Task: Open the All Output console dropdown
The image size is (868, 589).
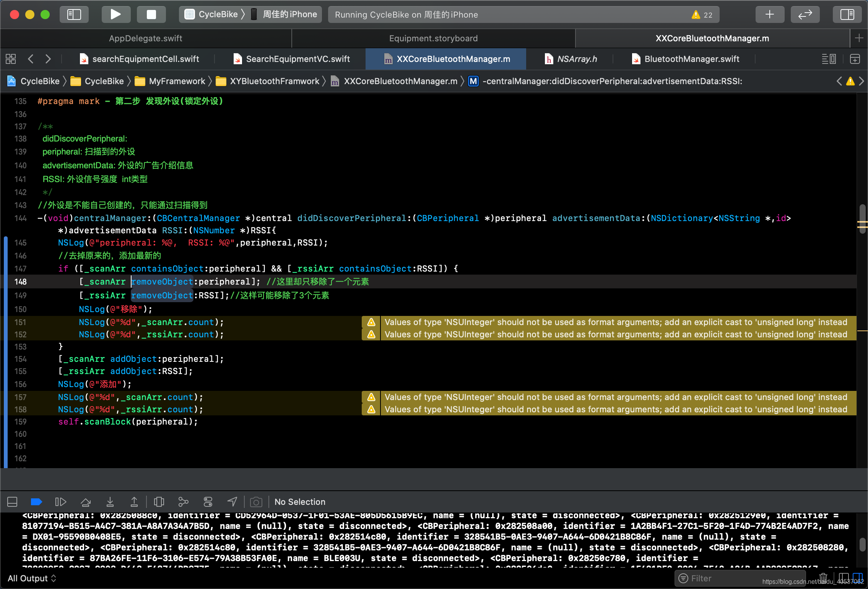Action: point(32,578)
